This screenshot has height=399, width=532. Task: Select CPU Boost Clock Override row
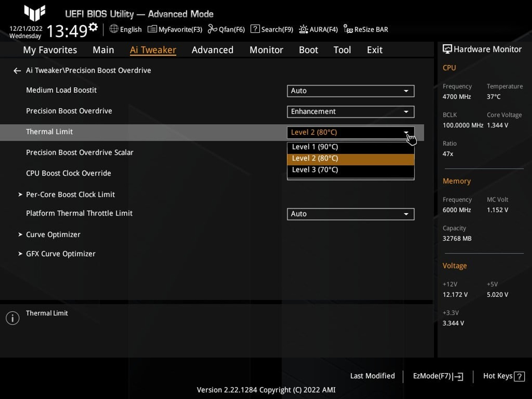[x=68, y=173]
